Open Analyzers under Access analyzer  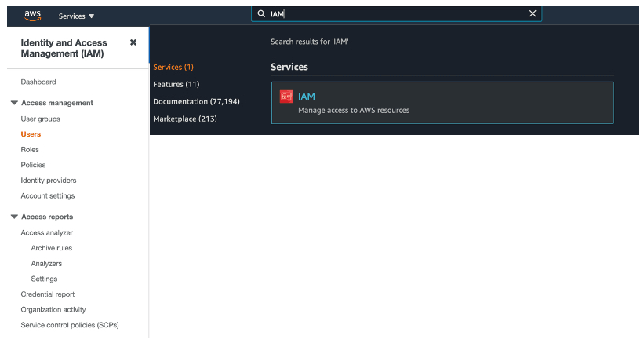pos(46,264)
